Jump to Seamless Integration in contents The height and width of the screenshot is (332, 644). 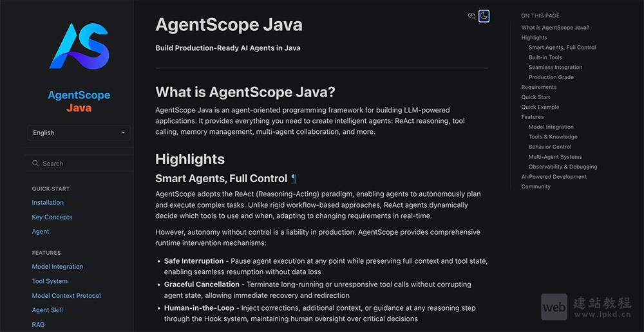(555, 68)
